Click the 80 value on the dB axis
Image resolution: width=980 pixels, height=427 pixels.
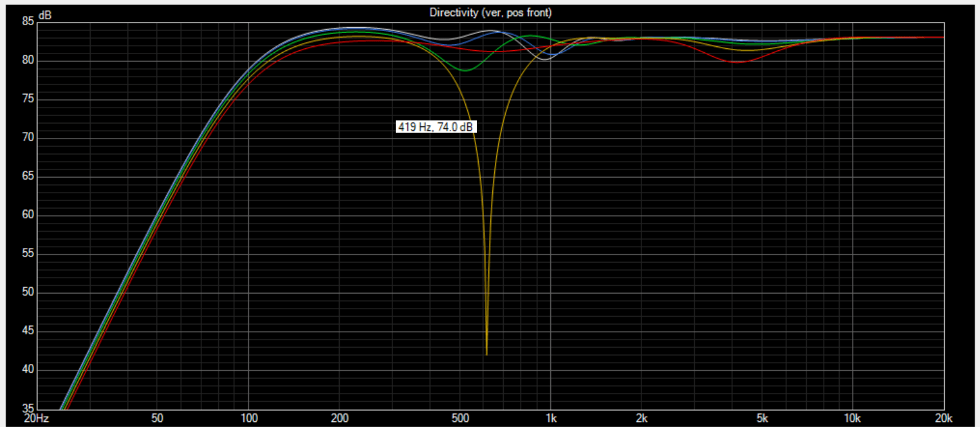pos(29,61)
